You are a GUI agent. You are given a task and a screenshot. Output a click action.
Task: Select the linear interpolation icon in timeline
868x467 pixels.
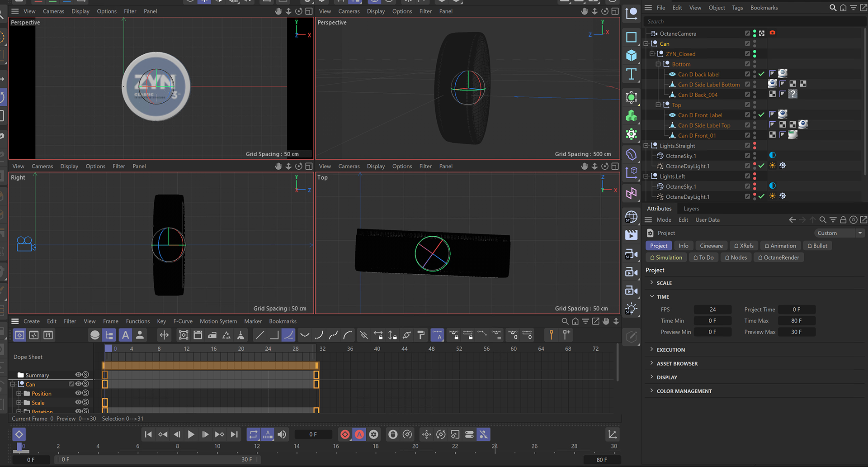point(259,335)
